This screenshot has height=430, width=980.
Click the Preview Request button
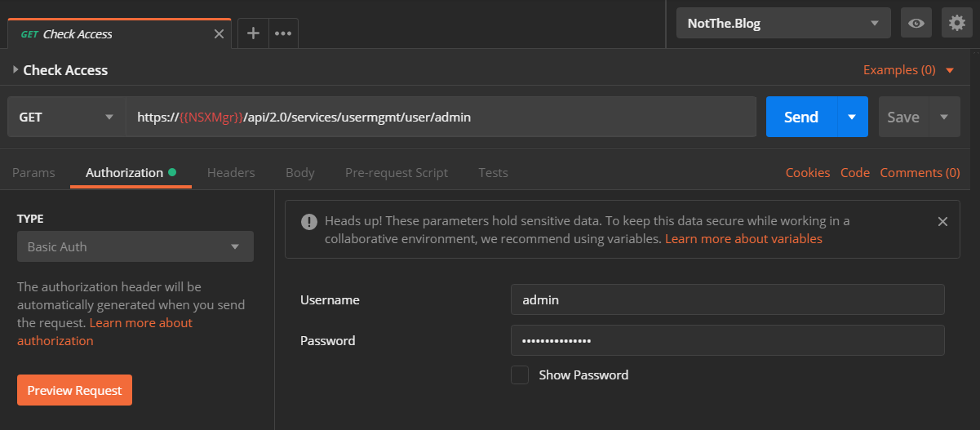74,390
